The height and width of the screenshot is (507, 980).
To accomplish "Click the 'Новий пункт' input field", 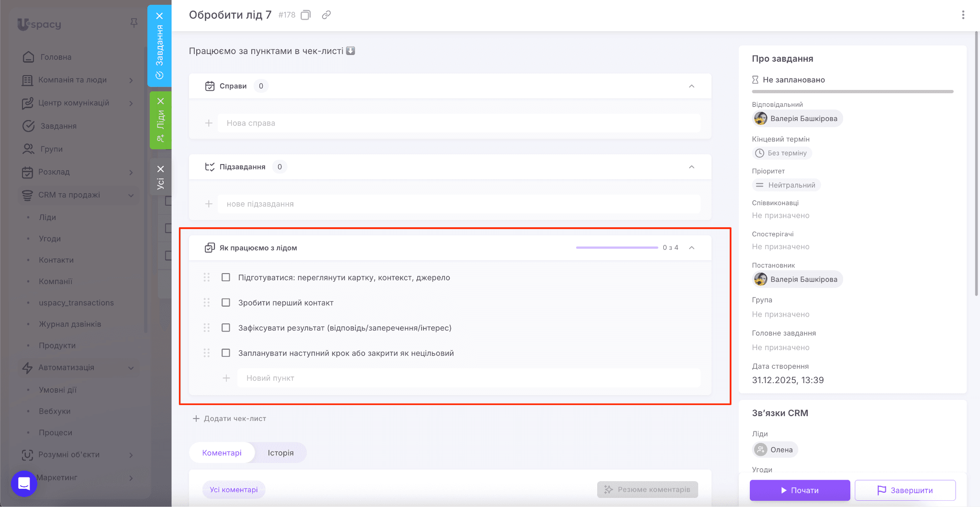I will click(x=469, y=378).
